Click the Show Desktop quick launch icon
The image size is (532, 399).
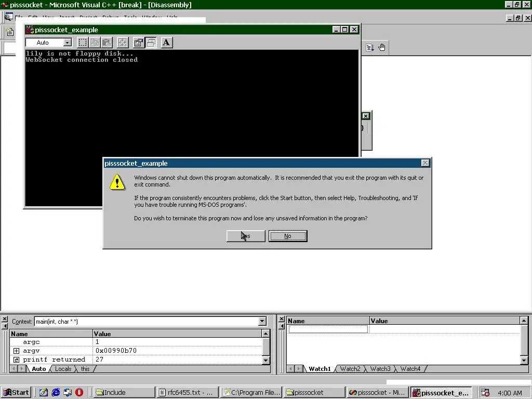[x=44, y=393]
